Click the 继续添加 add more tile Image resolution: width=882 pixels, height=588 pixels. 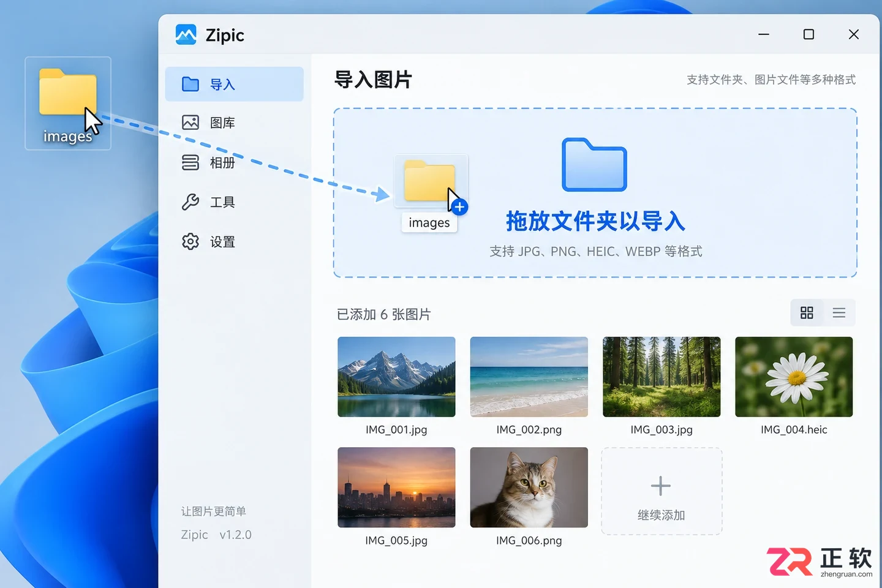[661, 491]
